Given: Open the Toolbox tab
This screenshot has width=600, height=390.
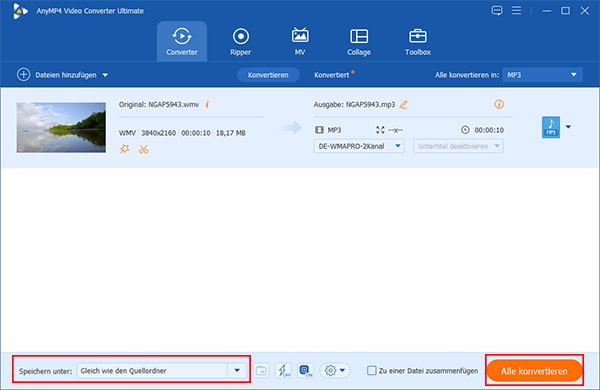Looking at the screenshot, I should [x=417, y=41].
